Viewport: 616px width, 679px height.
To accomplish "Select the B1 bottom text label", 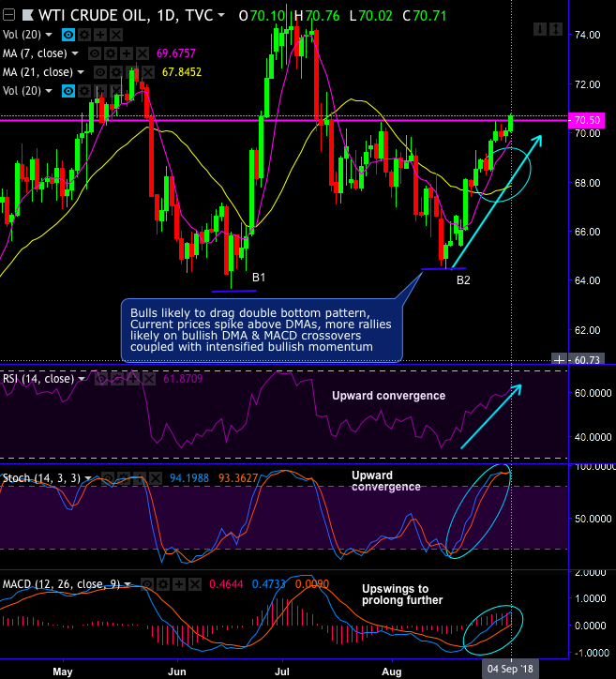I will [x=259, y=278].
